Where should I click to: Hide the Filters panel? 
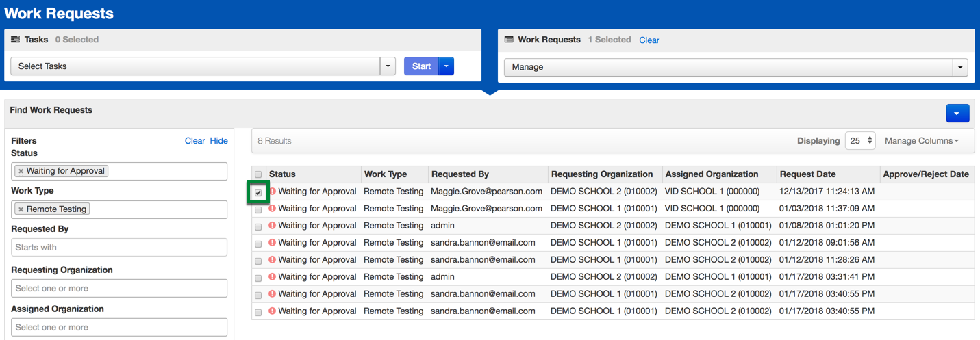pos(218,141)
